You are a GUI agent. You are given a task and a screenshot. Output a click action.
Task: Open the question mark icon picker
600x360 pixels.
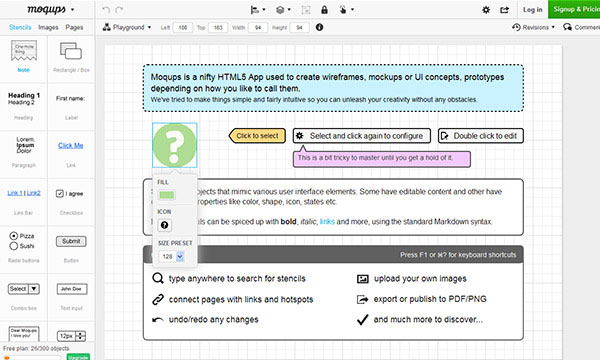click(x=165, y=225)
